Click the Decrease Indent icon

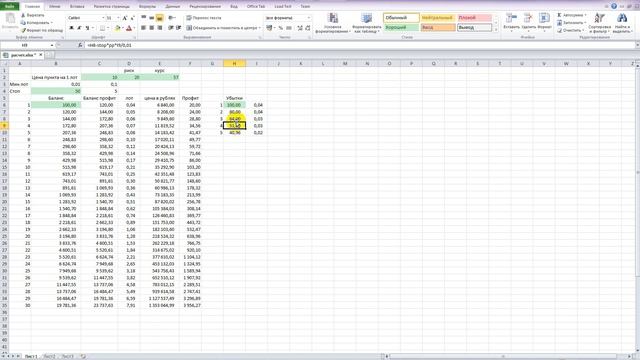coord(171,28)
